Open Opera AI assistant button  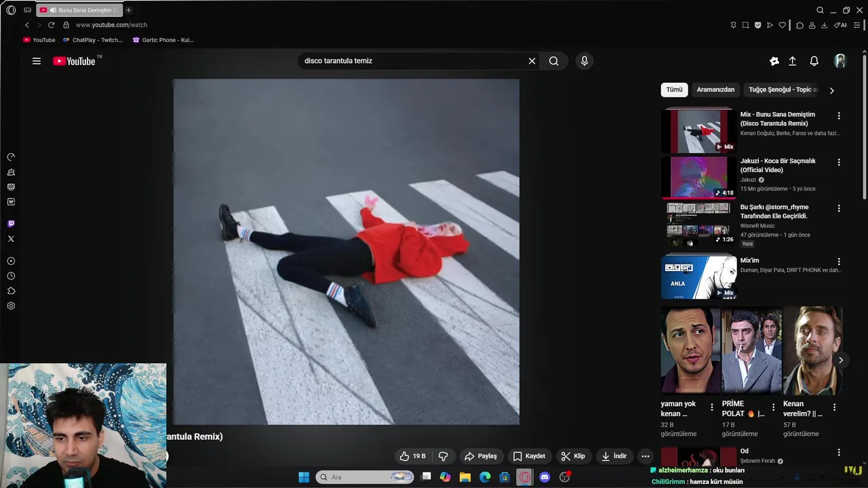point(840,25)
